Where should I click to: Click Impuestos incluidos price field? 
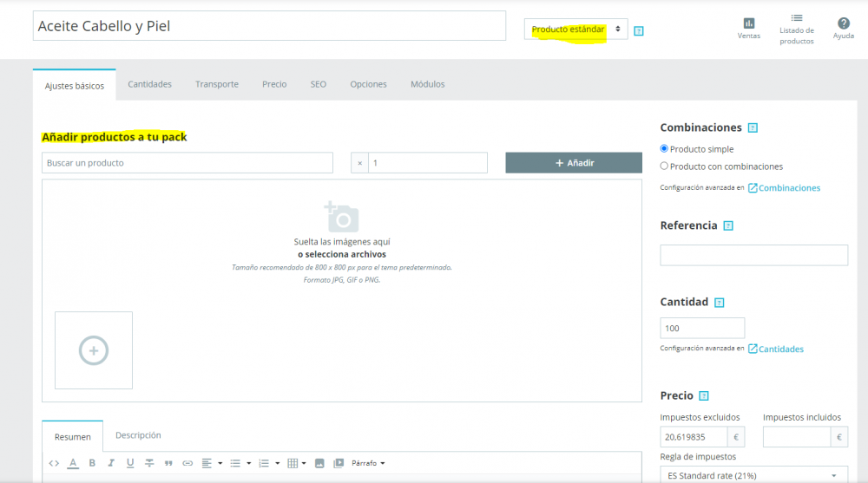pos(797,437)
